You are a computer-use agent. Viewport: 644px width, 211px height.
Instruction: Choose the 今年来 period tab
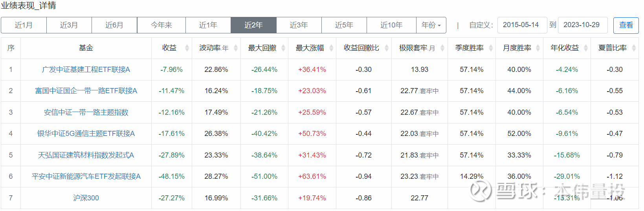tap(161, 25)
